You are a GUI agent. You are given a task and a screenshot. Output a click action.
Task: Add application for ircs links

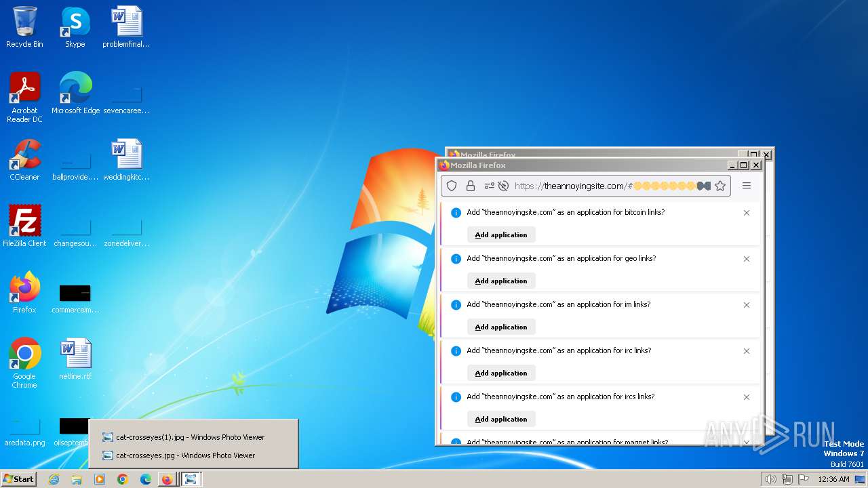(501, 419)
